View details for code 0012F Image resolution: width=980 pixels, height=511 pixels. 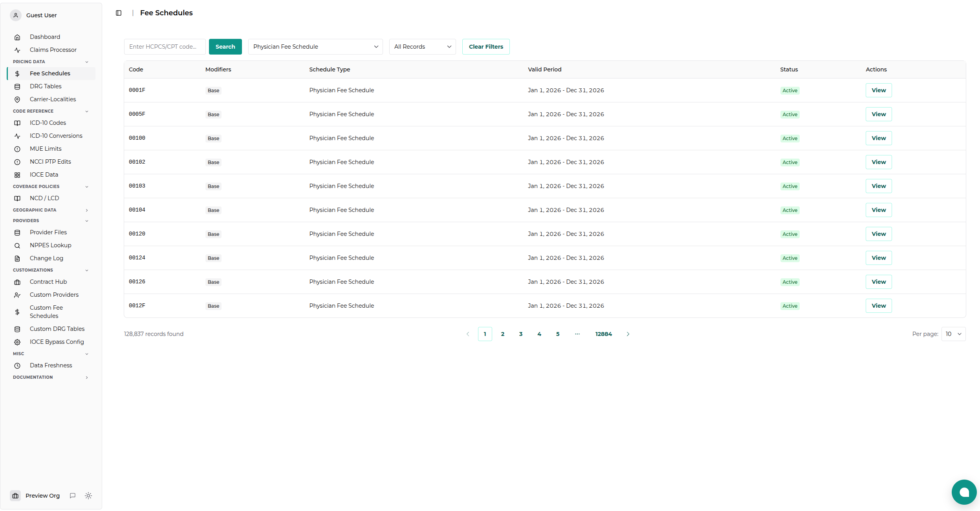pos(879,306)
